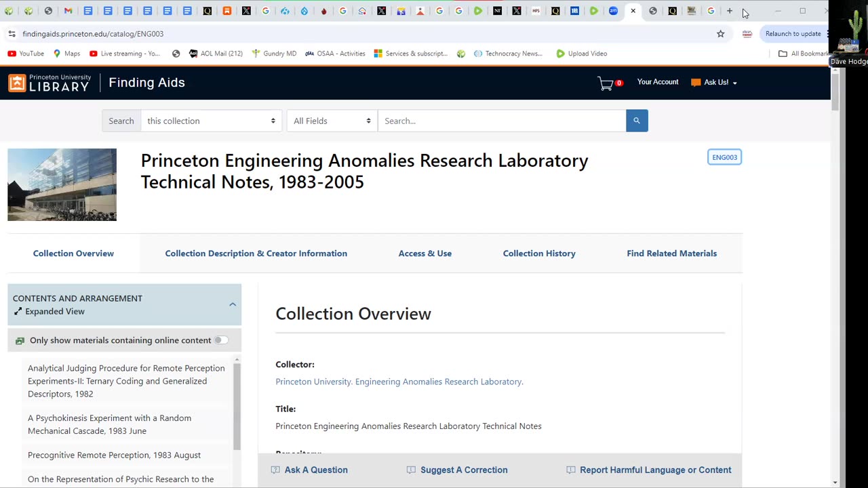868x488 pixels.
Task: Click Relaunch to update button
Action: point(793,34)
